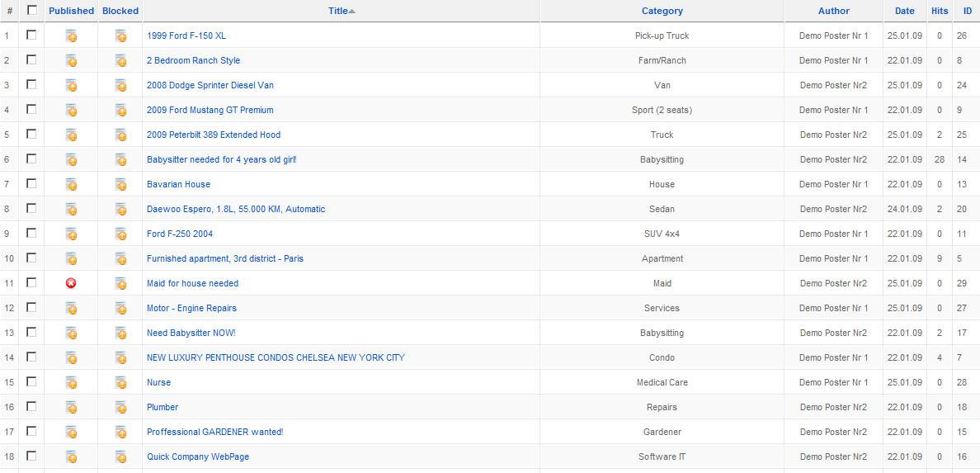Toggle blocked icon for Ford F-250 2004
This screenshot has height=473, width=980.
coord(120,234)
